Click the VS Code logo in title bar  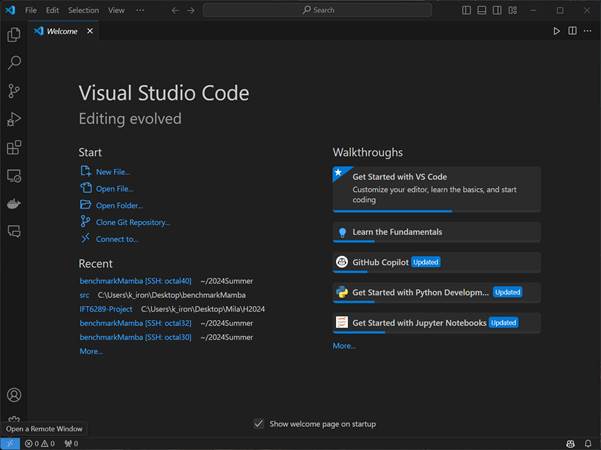(10, 10)
